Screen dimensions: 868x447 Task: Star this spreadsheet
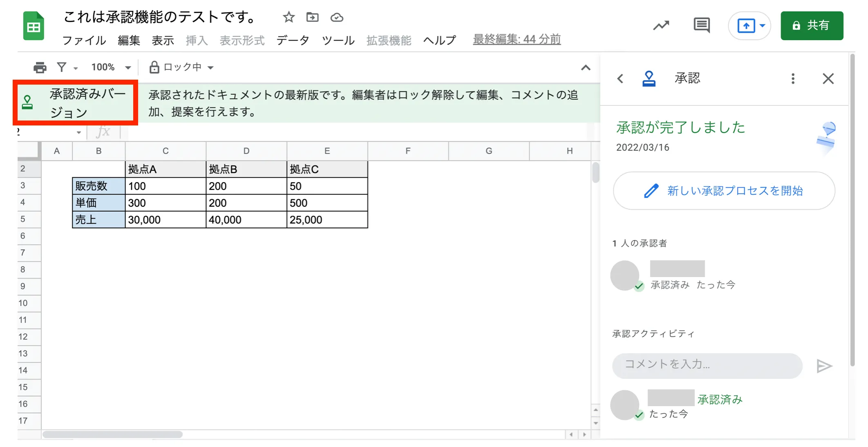289,17
